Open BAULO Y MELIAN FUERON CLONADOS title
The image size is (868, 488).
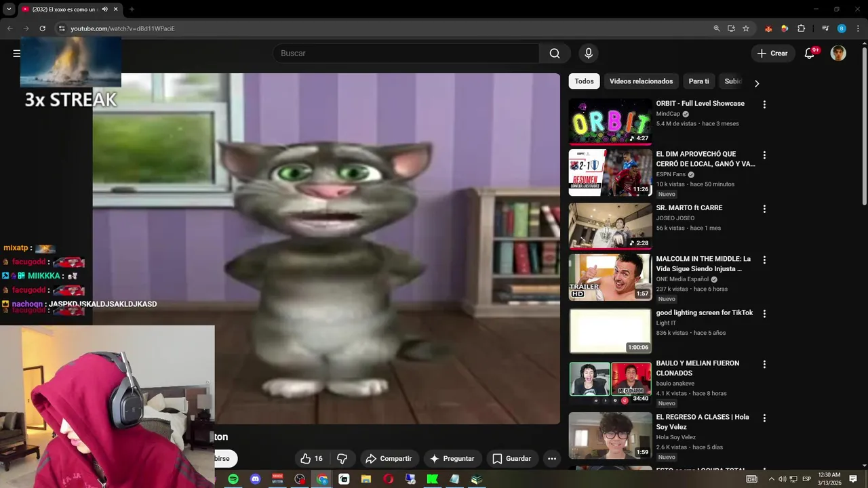[x=698, y=368]
